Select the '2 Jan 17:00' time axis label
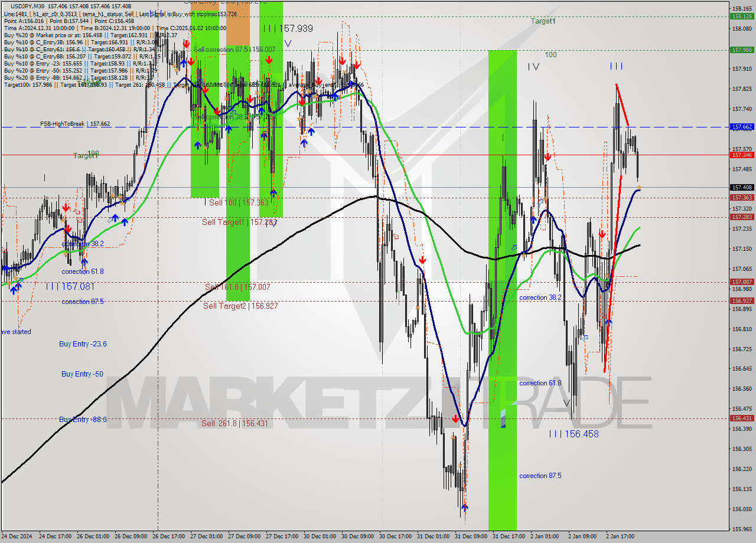Screen dimensions: 756x543 click(621, 537)
